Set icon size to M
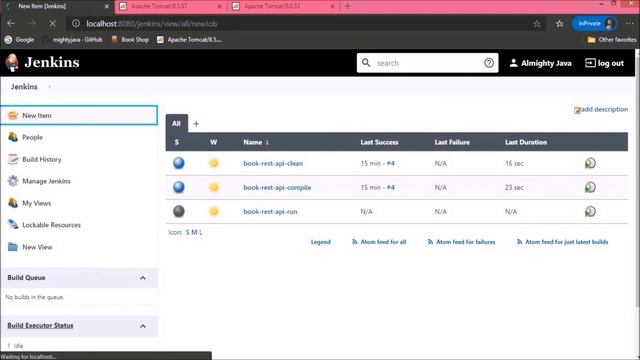640x360 pixels. coord(194,232)
